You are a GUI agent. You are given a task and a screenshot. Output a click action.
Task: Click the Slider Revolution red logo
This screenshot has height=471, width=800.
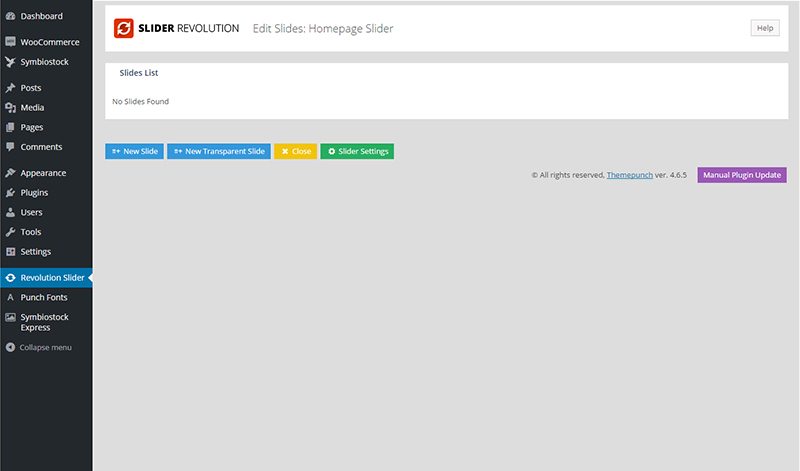(123, 29)
